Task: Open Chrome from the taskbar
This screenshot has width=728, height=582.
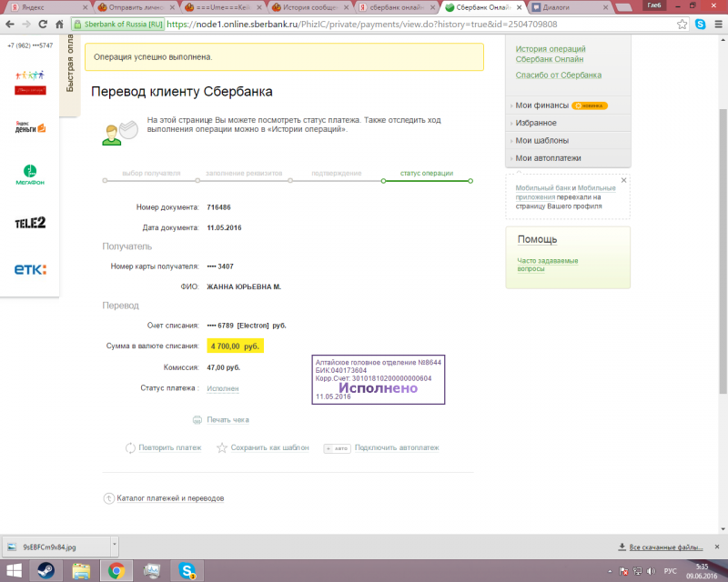Action: tap(116, 571)
